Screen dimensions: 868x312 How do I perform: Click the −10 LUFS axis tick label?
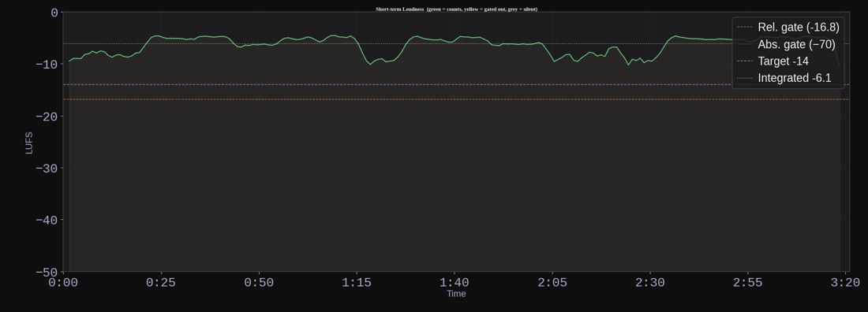(47, 64)
